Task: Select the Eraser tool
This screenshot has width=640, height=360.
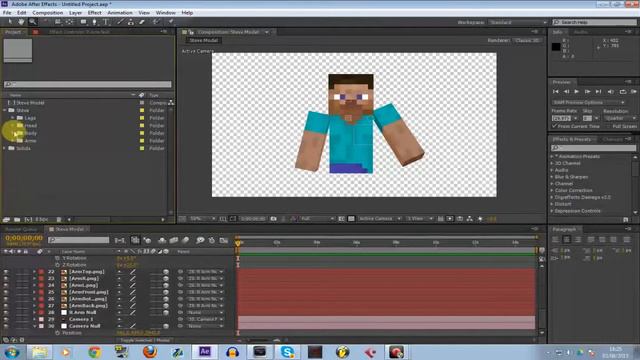Action: click(142, 22)
